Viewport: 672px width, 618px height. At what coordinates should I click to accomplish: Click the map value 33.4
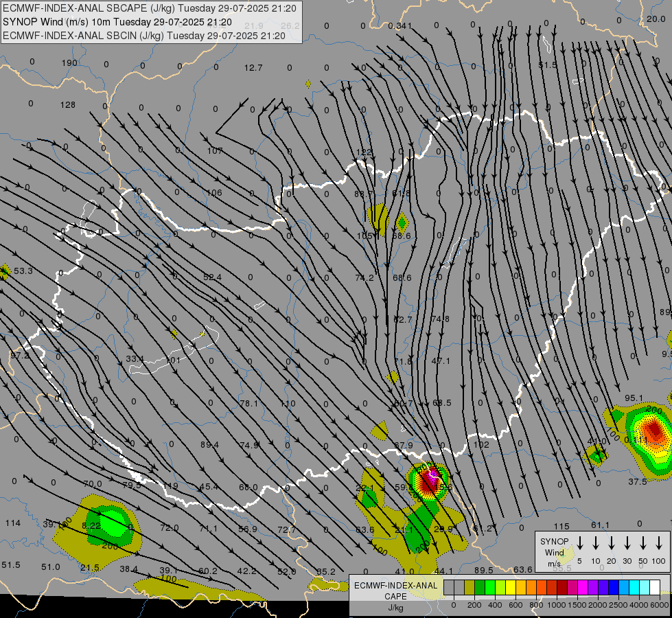135,358
